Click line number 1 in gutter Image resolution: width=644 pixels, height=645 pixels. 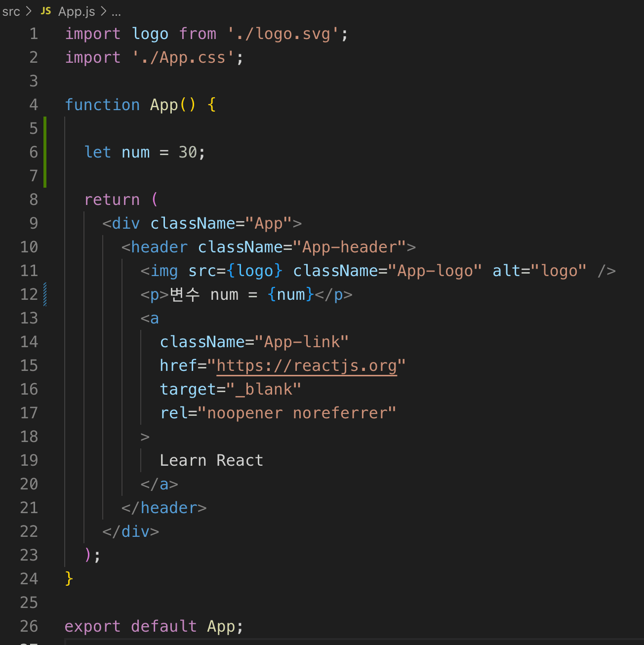click(x=34, y=34)
